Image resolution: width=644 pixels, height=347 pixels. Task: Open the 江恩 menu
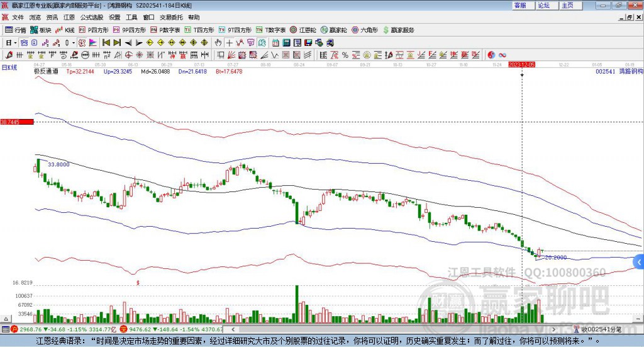coord(69,17)
